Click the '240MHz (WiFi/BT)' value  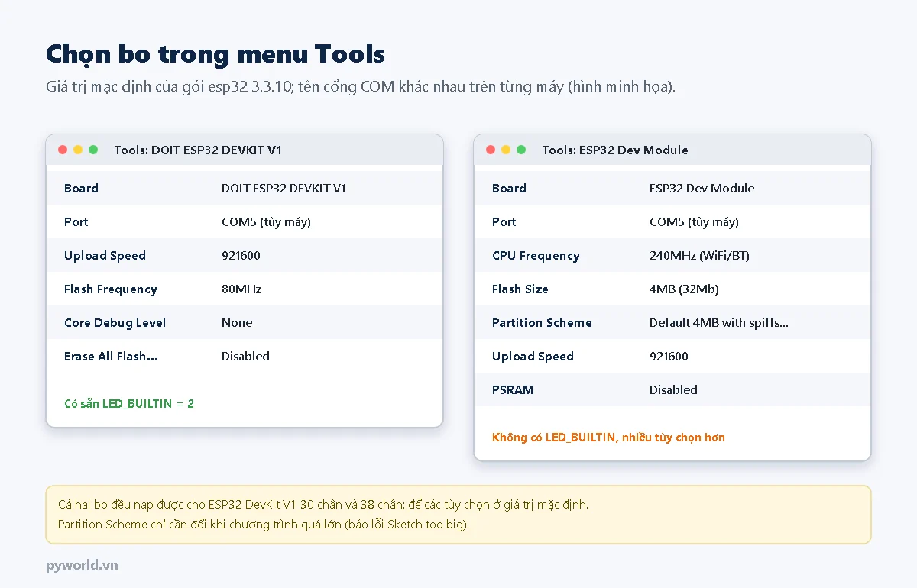point(699,256)
